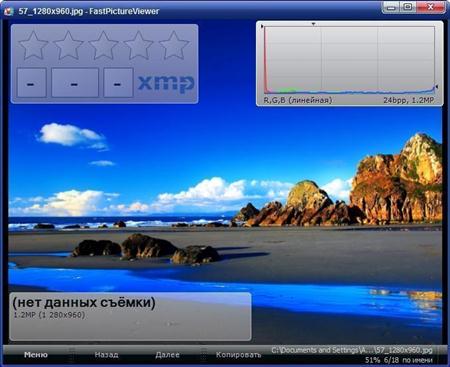Click the FastPictureViewer title bar icon
The width and height of the screenshot is (450, 367).
pyautogui.click(x=8, y=11)
